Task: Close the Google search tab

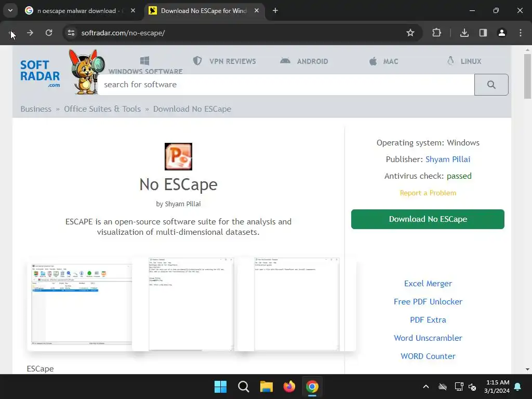Action: click(x=133, y=10)
